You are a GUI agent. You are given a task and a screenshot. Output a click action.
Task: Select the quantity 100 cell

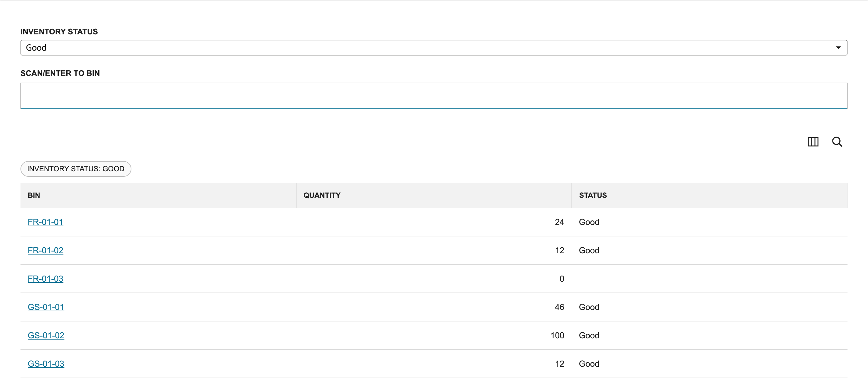557,335
